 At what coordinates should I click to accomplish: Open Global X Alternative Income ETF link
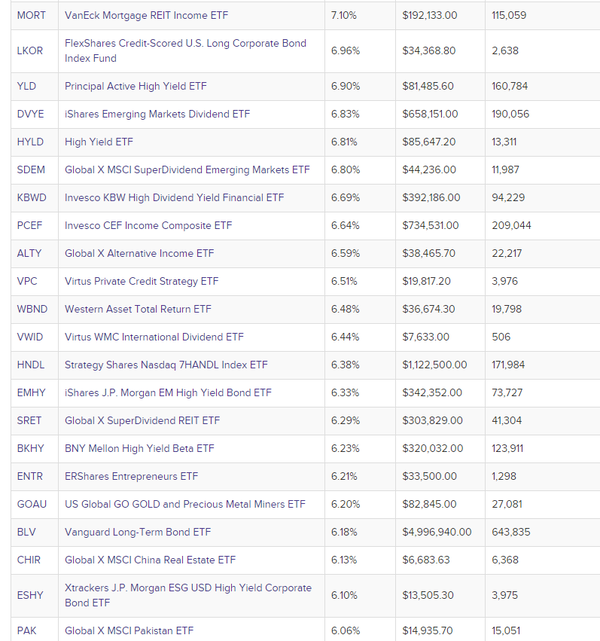[139, 253]
